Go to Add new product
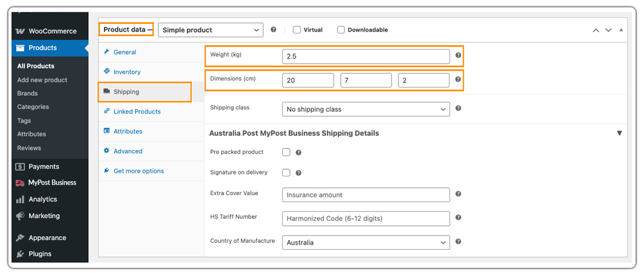 [x=43, y=80]
